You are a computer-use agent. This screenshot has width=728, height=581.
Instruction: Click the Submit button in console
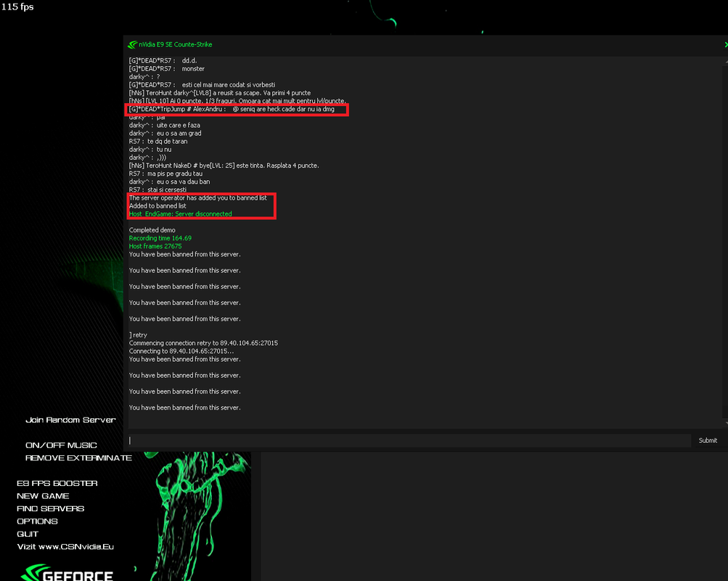[x=708, y=440]
